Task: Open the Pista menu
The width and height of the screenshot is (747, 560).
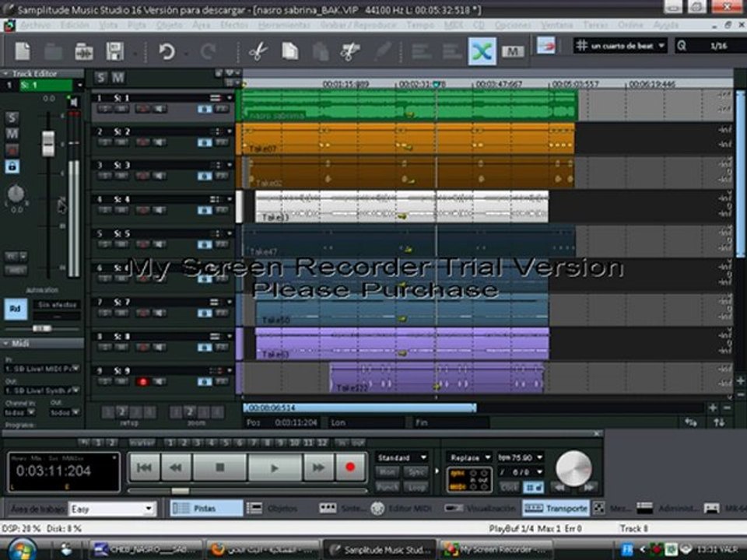Action: tap(137, 25)
